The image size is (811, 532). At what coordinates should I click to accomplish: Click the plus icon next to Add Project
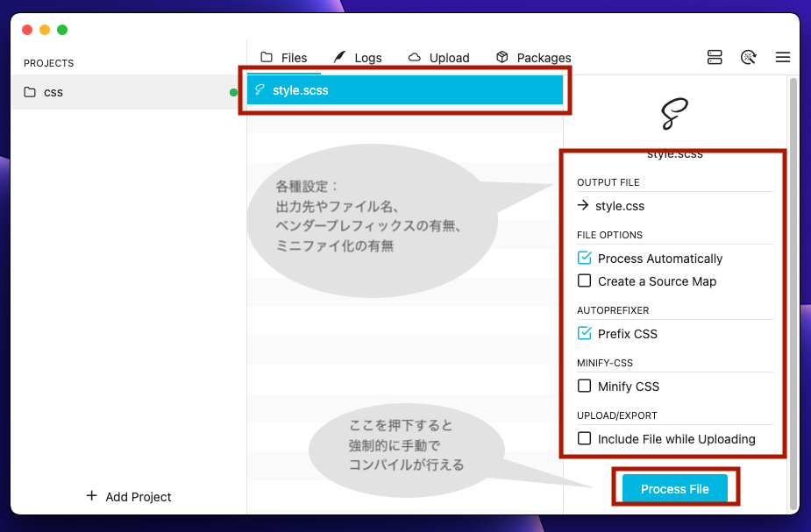point(92,496)
